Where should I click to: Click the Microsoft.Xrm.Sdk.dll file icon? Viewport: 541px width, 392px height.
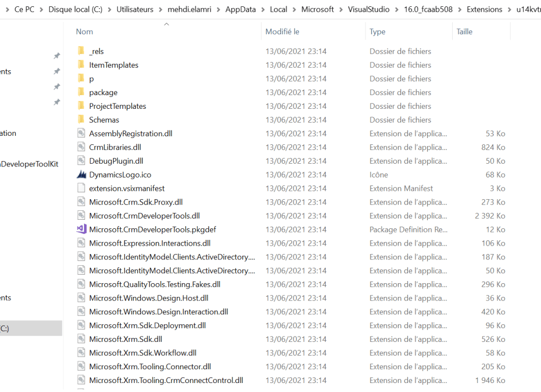coord(81,339)
